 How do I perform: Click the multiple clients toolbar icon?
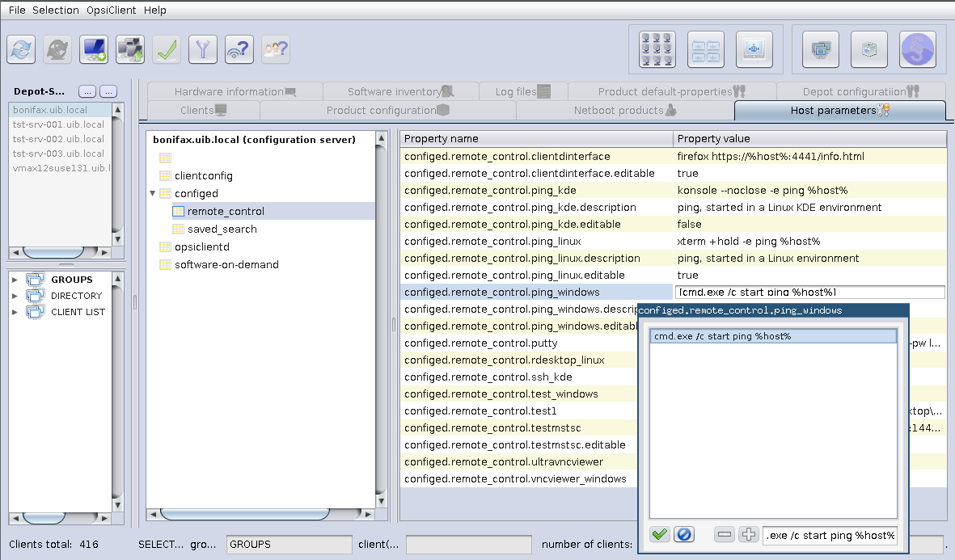[130, 49]
